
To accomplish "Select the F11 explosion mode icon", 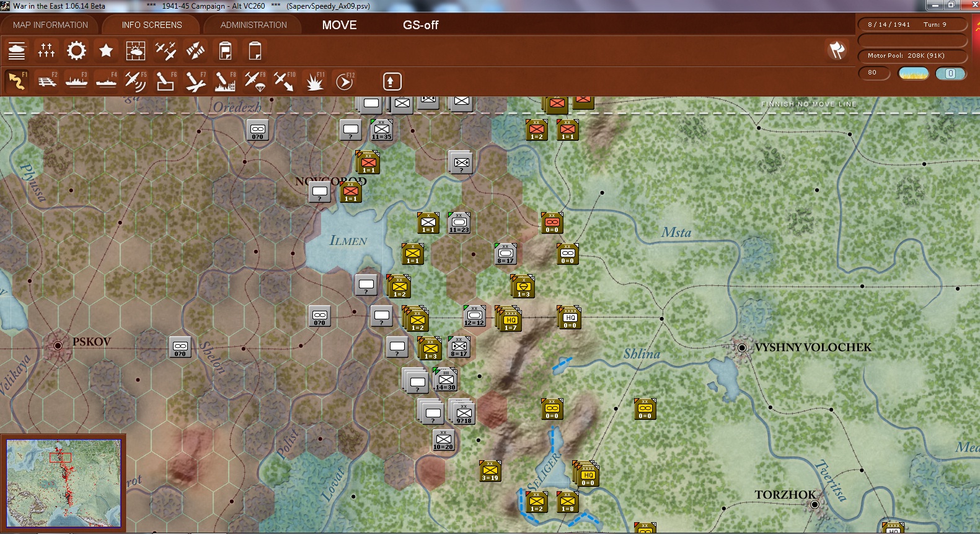I will [x=314, y=81].
